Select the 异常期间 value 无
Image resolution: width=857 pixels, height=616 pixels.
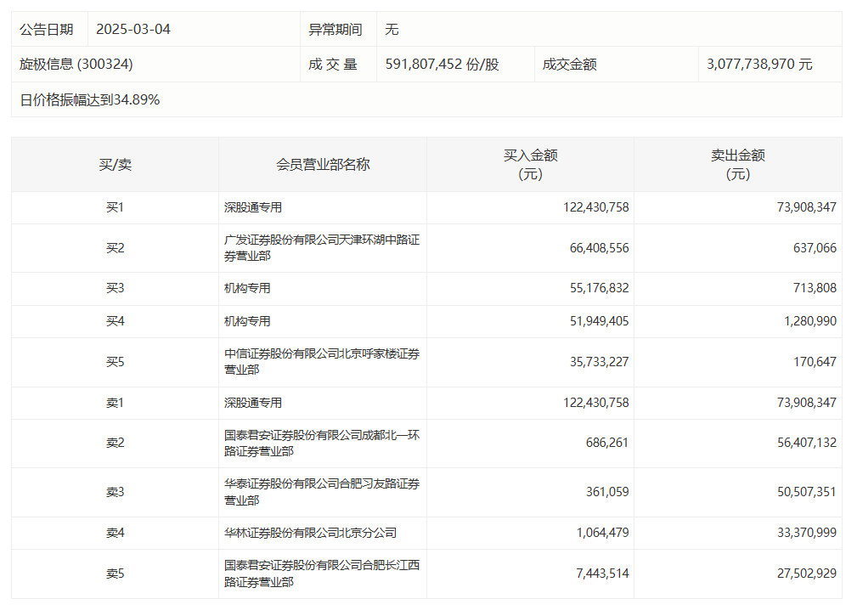click(392, 29)
